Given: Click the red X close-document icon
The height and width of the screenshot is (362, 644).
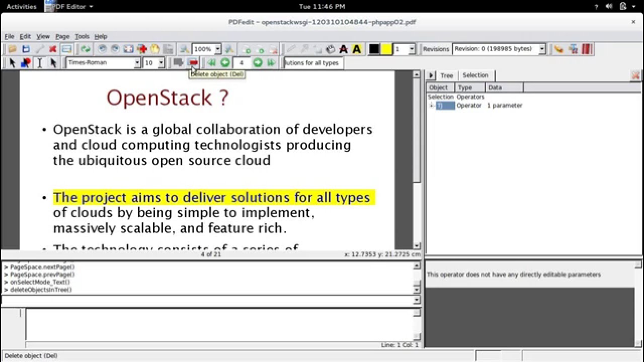Looking at the screenshot, I should click(53, 49).
